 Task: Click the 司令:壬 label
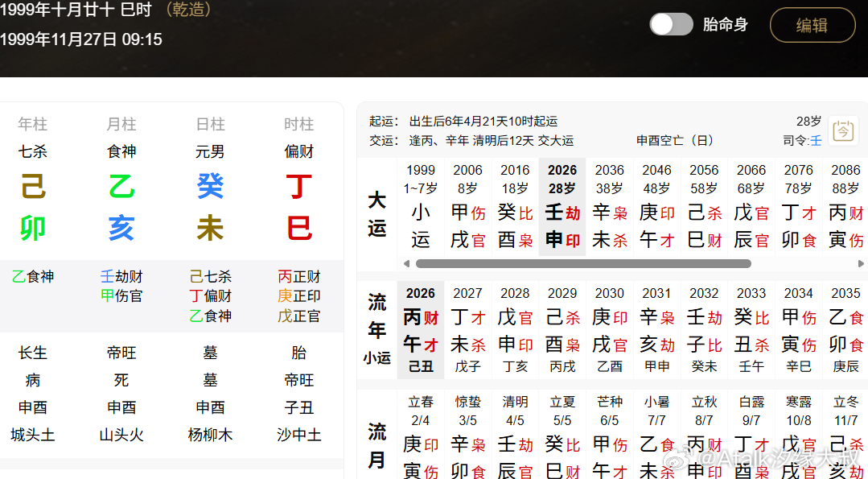tap(802, 141)
